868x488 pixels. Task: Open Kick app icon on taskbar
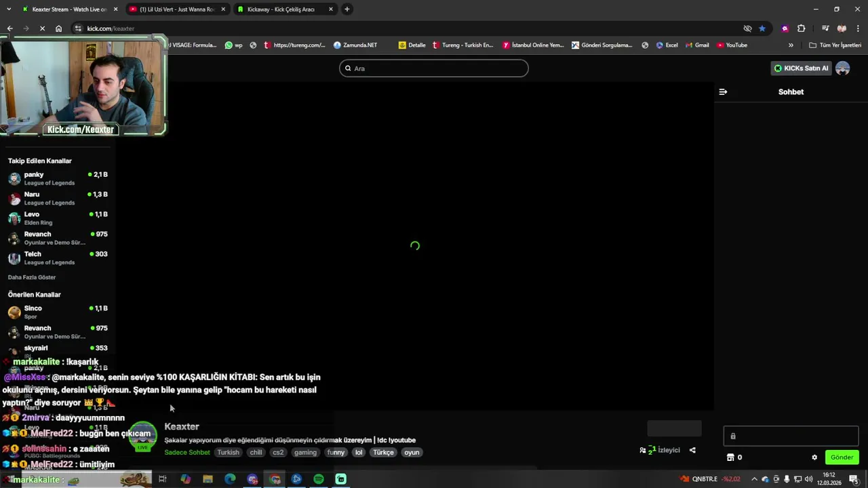click(x=341, y=479)
